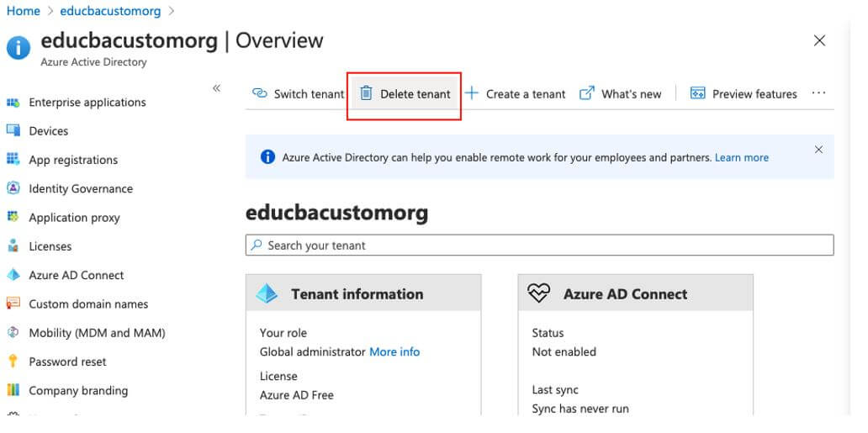Click the Enterprise applications icon in sidebar
The image size is (868, 433).
[13, 103]
